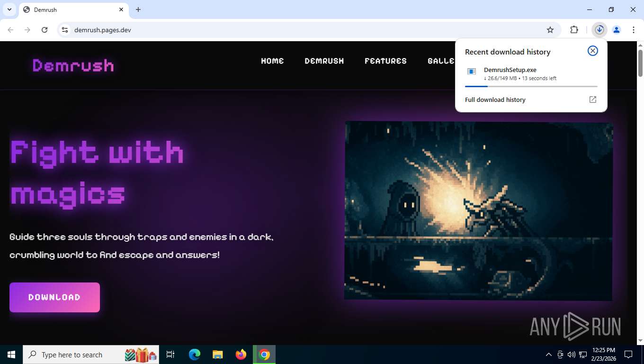Click the taskbar search box

91,355
